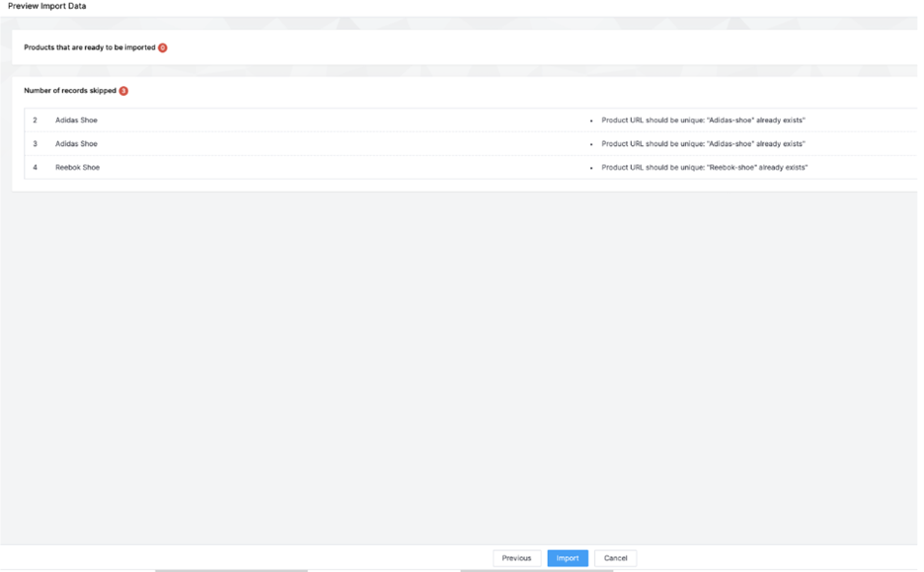Screen dimensions: 924x572
Task: Click the 'Reebok-shoe' already exists error message
Action: (x=705, y=168)
